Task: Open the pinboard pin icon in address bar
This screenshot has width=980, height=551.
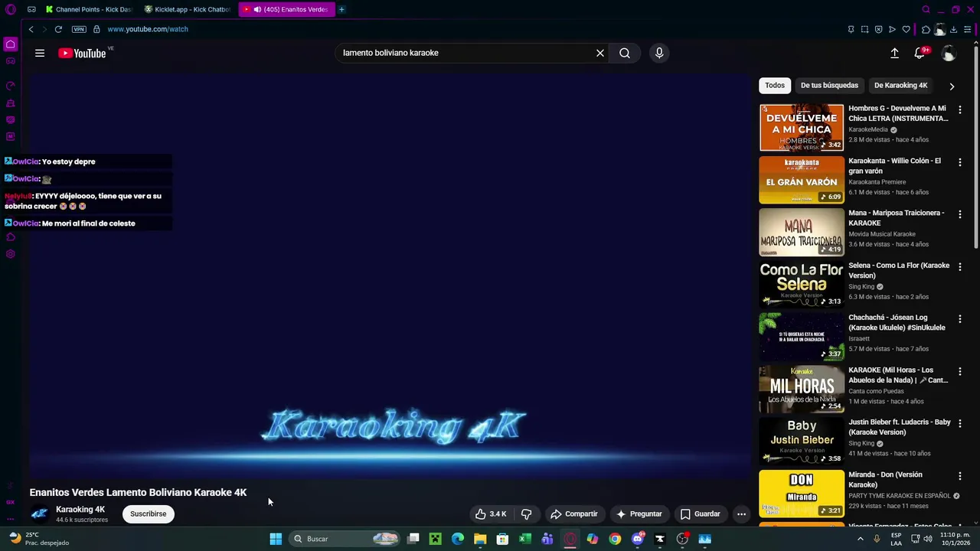Action: 851,29
